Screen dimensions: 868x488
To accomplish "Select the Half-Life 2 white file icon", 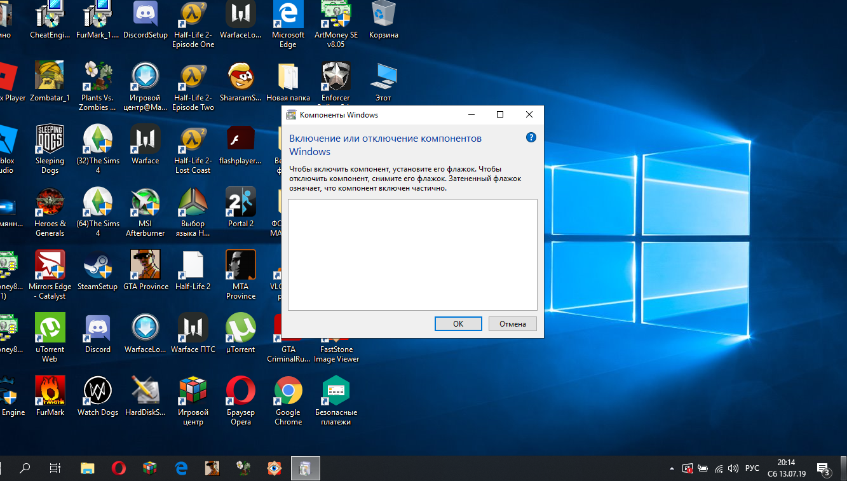I will point(193,271).
